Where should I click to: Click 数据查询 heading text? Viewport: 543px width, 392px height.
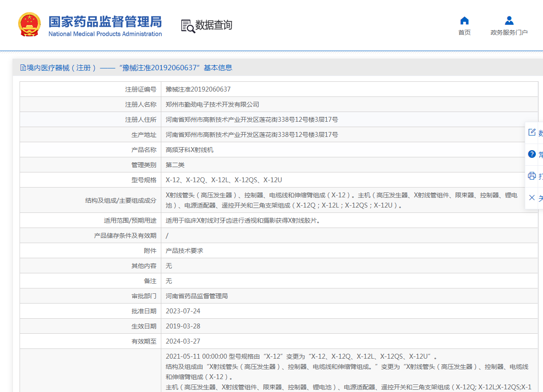click(x=214, y=25)
